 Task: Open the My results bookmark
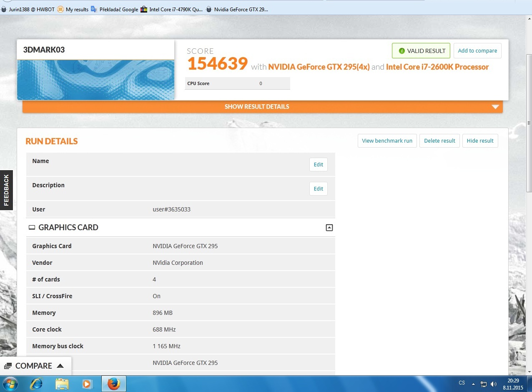click(x=73, y=9)
